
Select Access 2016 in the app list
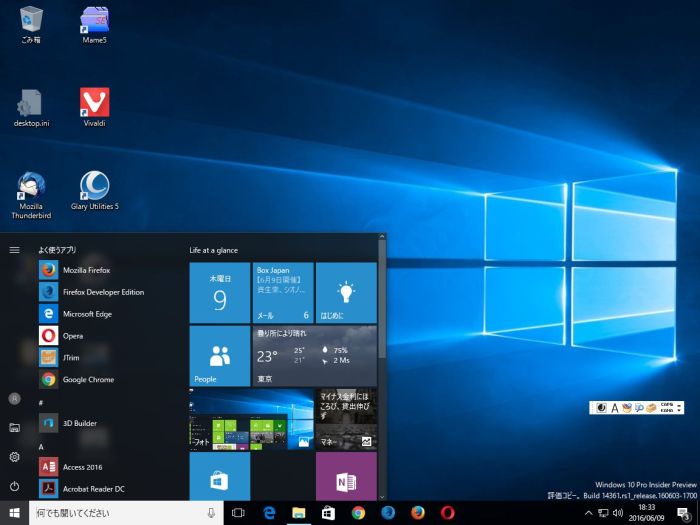coord(83,466)
